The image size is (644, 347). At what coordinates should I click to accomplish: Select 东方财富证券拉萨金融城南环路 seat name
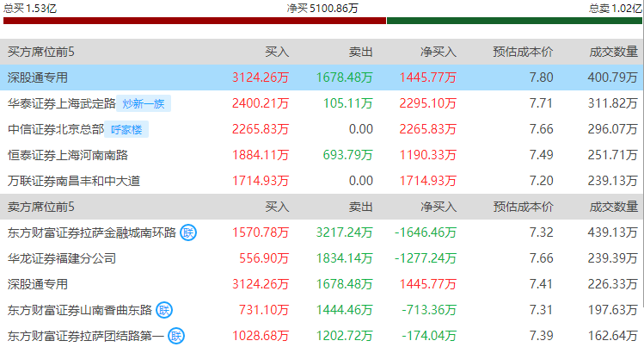(x=92, y=232)
